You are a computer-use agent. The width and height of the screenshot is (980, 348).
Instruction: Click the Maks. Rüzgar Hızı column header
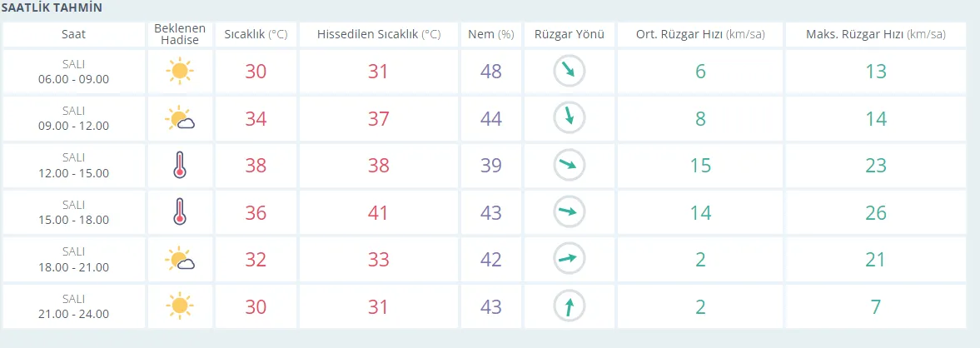click(875, 34)
